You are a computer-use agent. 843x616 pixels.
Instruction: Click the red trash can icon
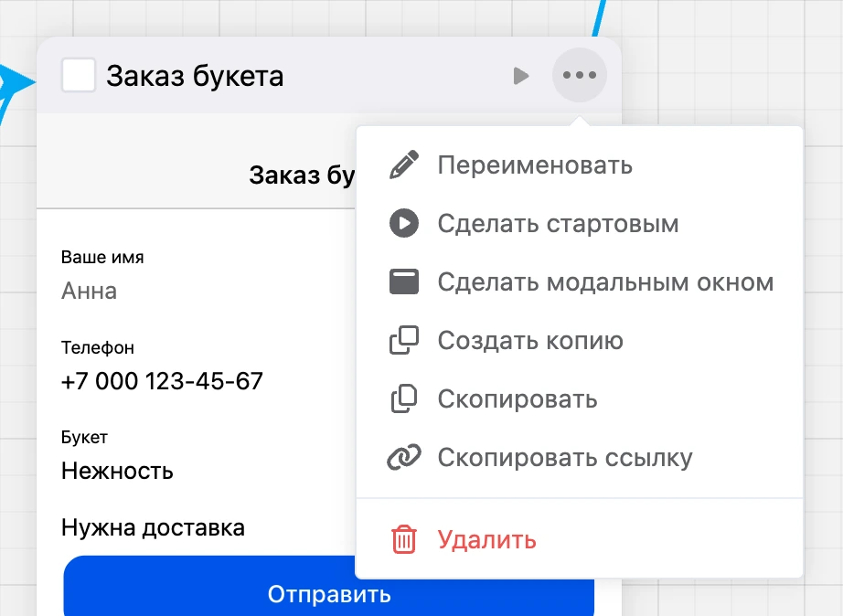[x=404, y=539]
